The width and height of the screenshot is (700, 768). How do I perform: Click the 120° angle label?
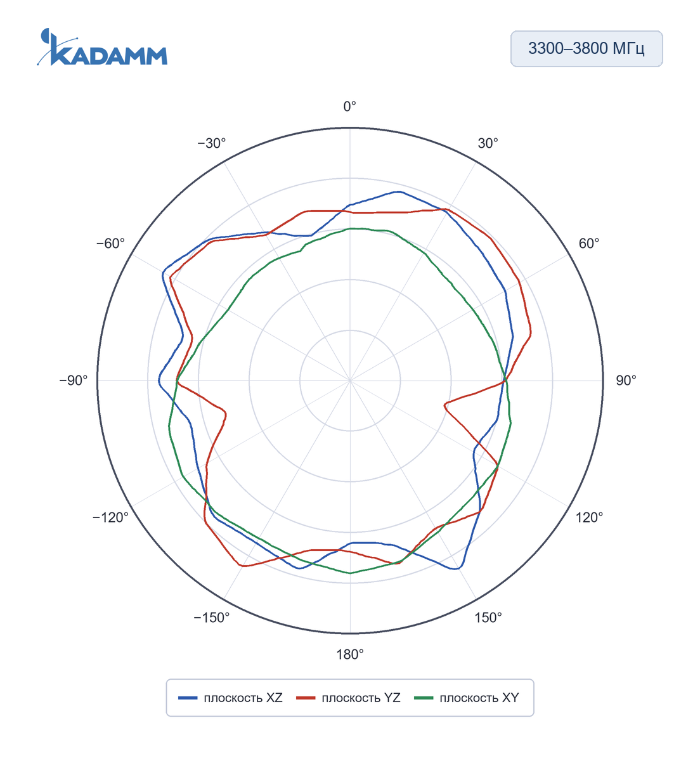point(589,517)
